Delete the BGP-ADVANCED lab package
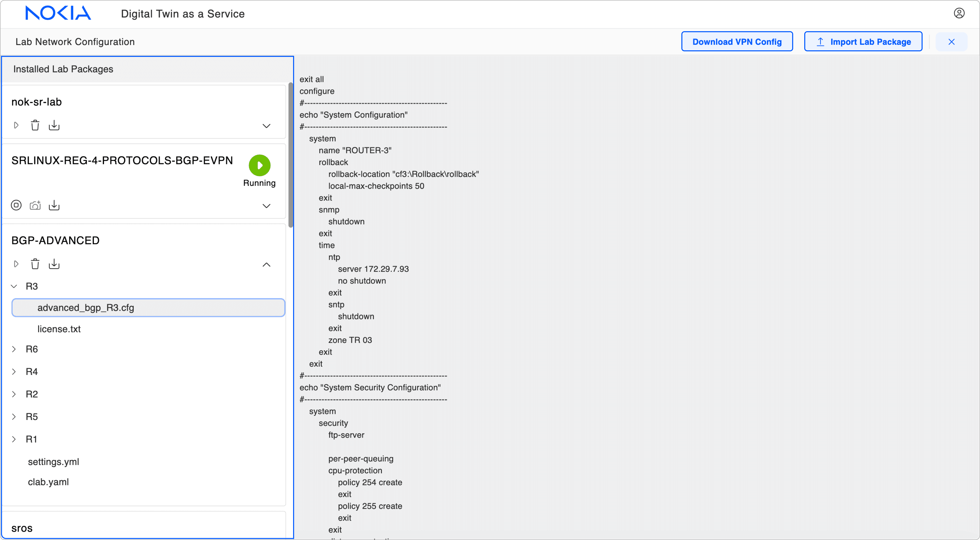The image size is (980, 540). (35, 264)
